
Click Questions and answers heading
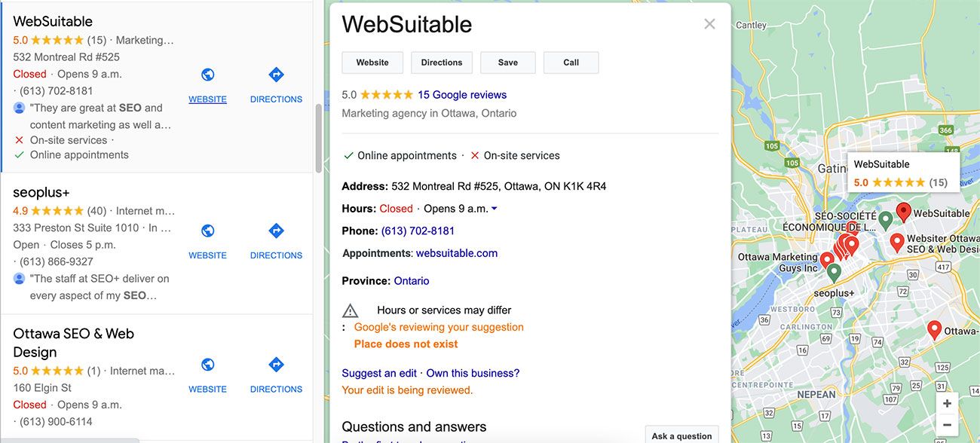pyautogui.click(x=414, y=427)
